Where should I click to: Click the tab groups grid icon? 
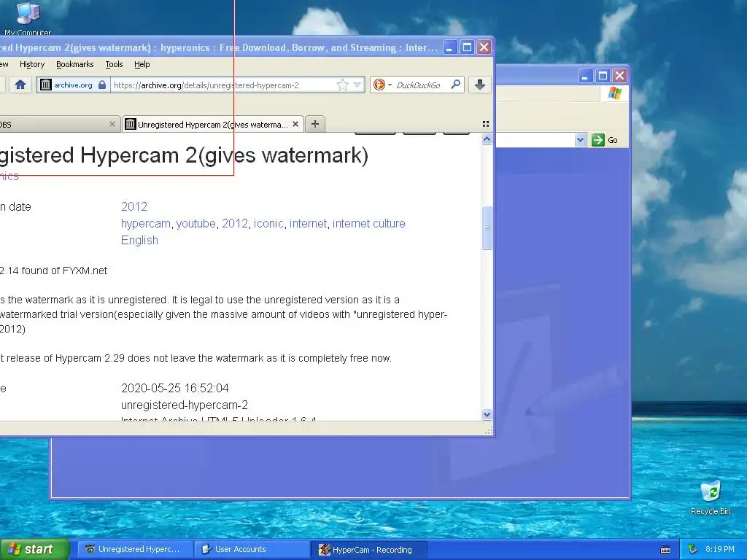pos(485,124)
